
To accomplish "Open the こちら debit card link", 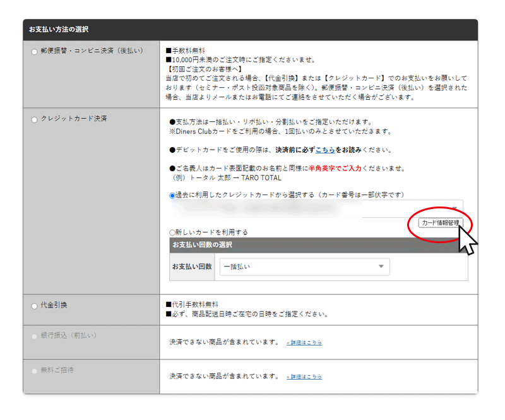I will coord(325,150).
